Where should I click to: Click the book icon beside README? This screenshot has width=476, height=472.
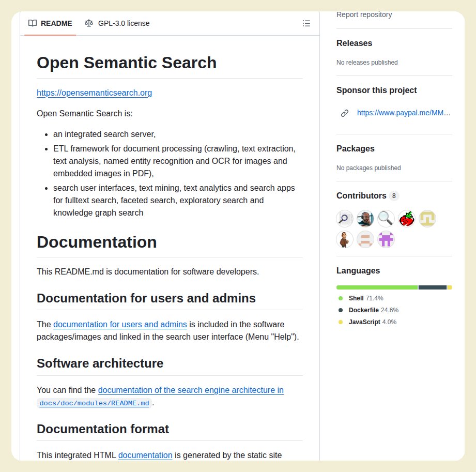tap(33, 23)
